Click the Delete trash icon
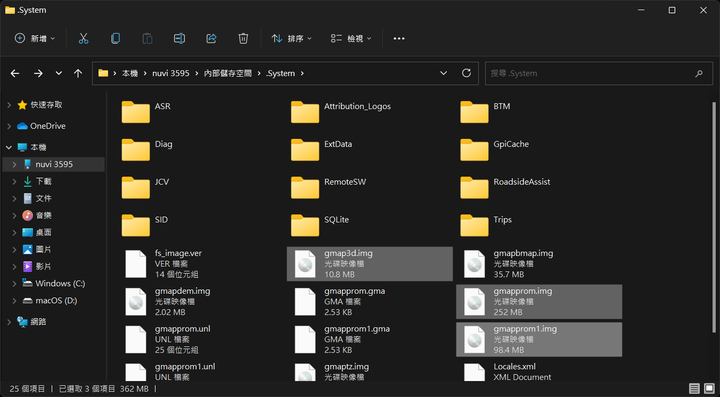Image resolution: width=720 pixels, height=397 pixels. click(243, 39)
